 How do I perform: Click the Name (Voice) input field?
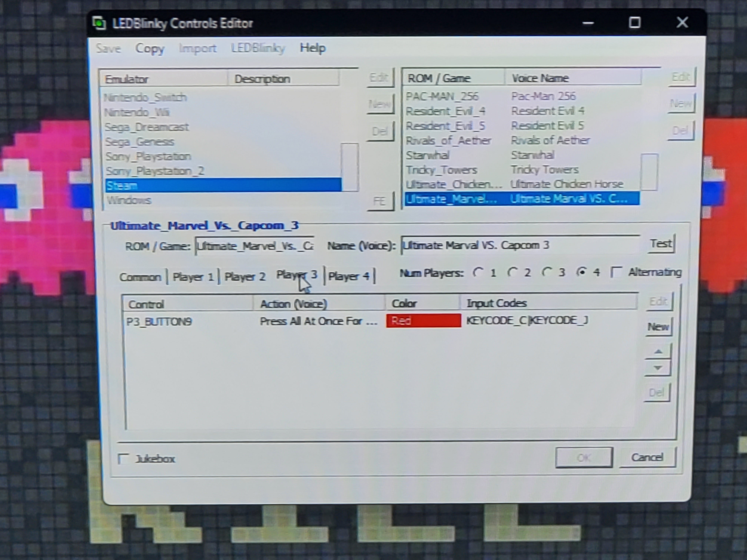(520, 245)
